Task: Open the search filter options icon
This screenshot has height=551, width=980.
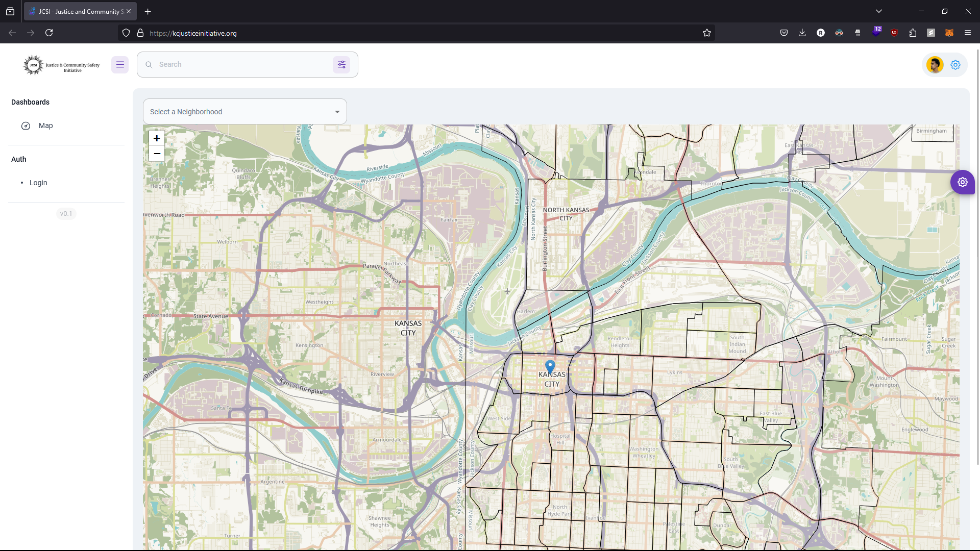Action: coord(341,65)
